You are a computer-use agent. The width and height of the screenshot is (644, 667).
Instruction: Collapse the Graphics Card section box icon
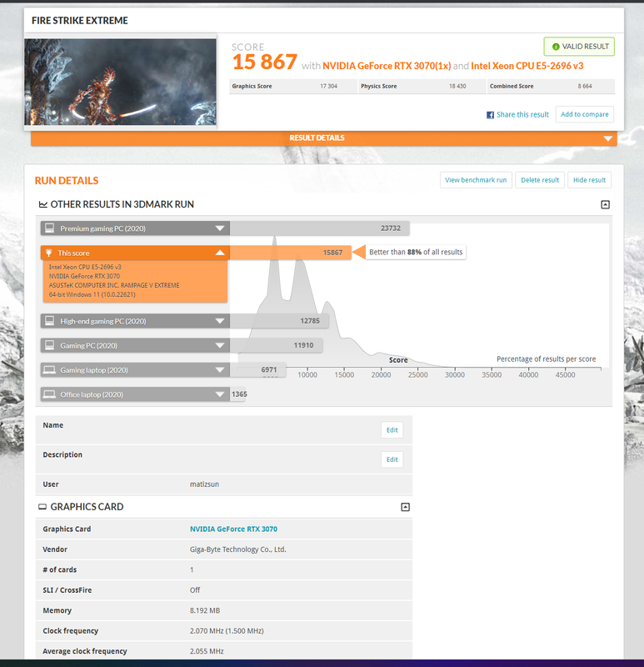pyautogui.click(x=406, y=507)
